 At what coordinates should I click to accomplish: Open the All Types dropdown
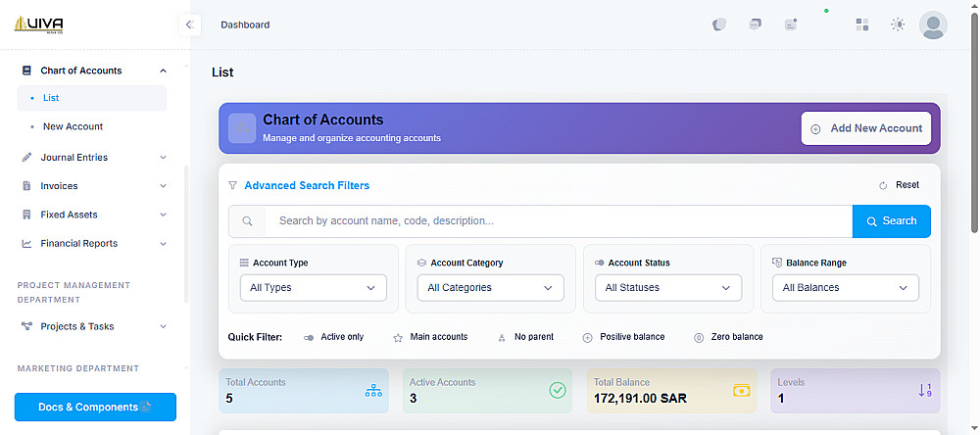[313, 288]
